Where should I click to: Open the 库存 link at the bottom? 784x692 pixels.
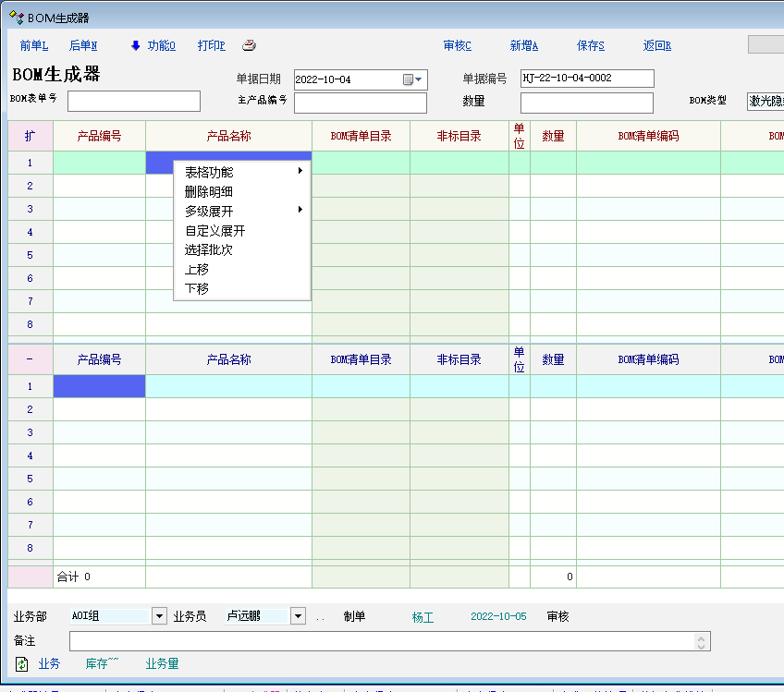102,663
